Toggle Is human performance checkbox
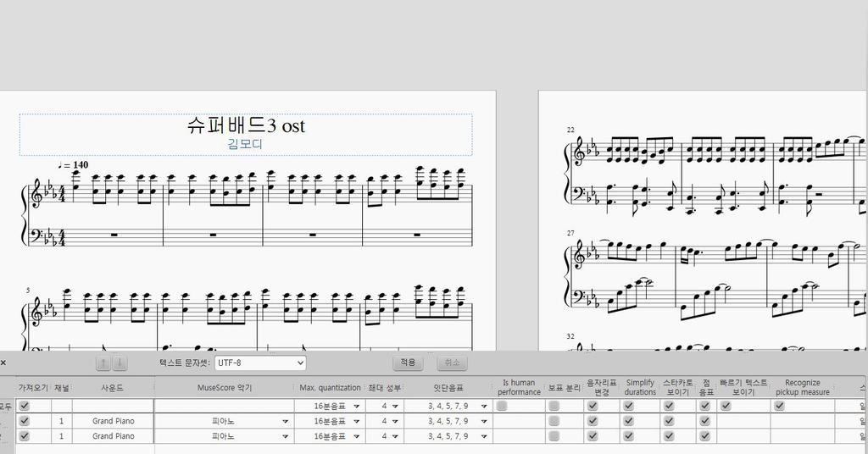This screenshot has height=454, width=868. pos(502,406)
